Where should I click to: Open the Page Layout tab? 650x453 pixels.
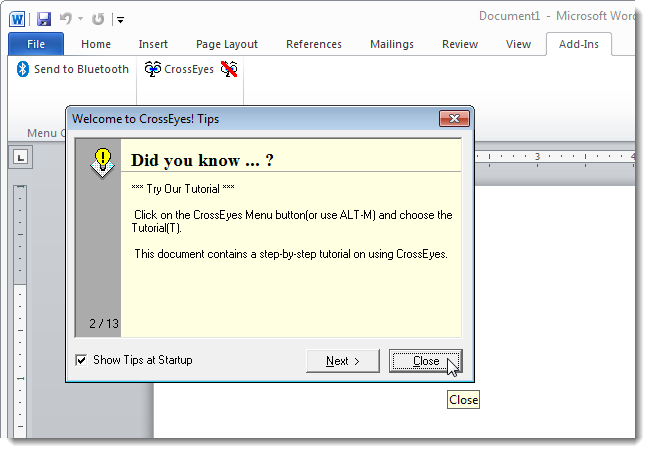point(227,44)
